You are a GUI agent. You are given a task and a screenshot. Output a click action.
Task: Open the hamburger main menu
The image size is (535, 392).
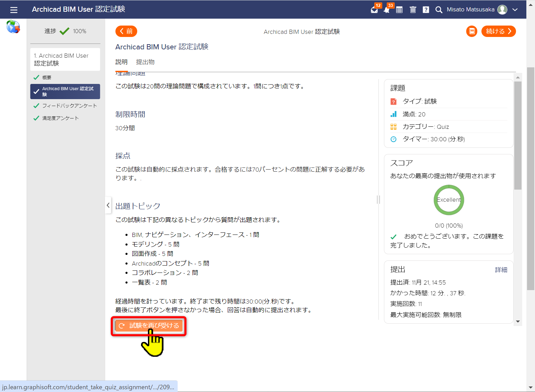tap(14, 10)
